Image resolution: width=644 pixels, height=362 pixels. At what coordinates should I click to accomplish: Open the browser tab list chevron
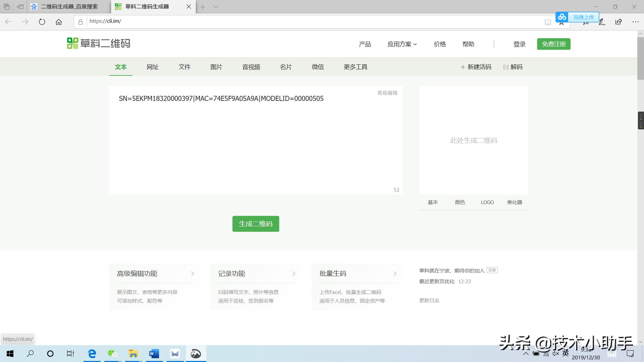click(215, 7)
